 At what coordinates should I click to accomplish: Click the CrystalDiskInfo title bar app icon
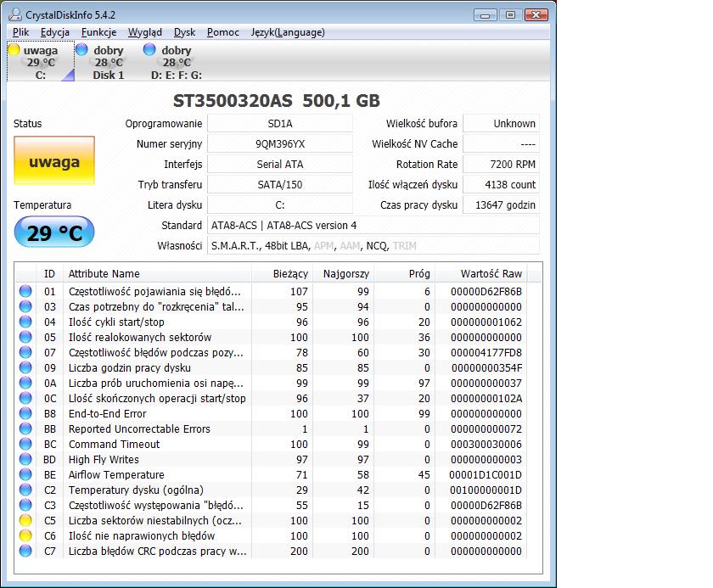pyautogui.click(x=15, y=14)
